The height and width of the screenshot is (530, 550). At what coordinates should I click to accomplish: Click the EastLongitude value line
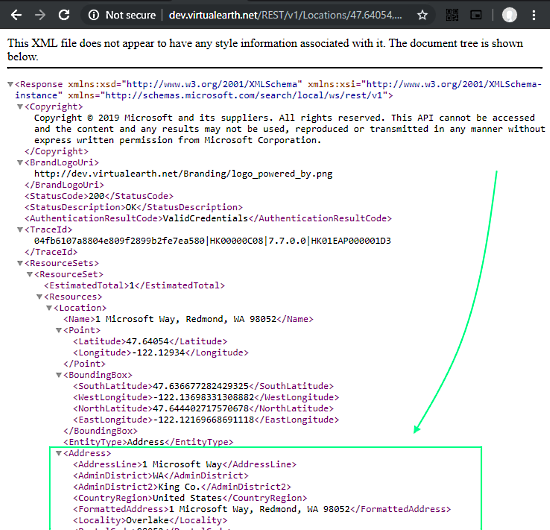[x=206, y=420]
